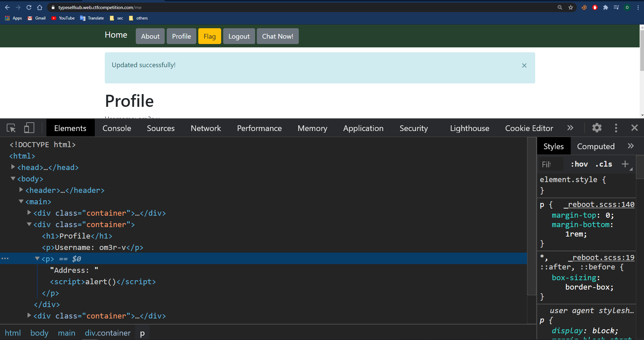Select the script alert() line
Screen dimensions: 644x340
(103, 282)
